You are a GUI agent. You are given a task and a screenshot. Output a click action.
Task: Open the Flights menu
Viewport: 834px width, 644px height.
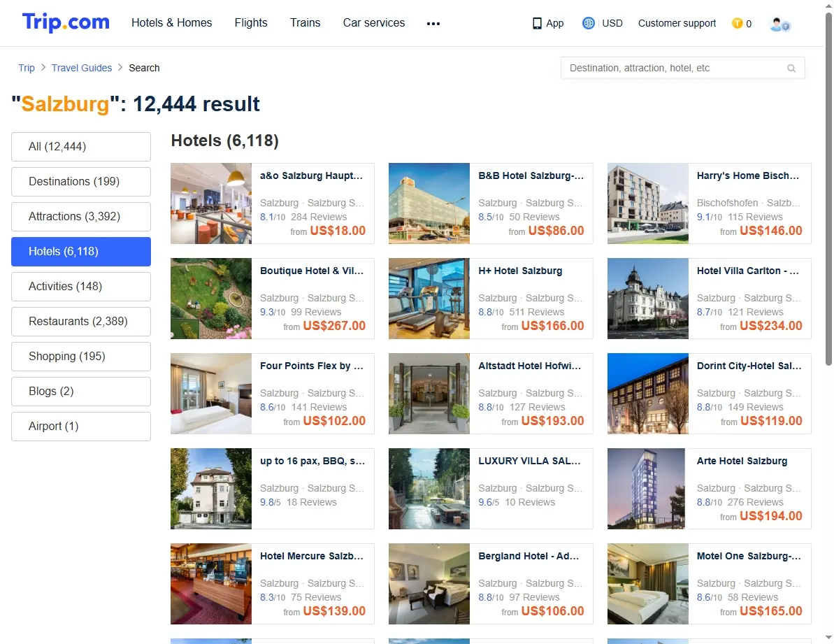tap(251, 23)
